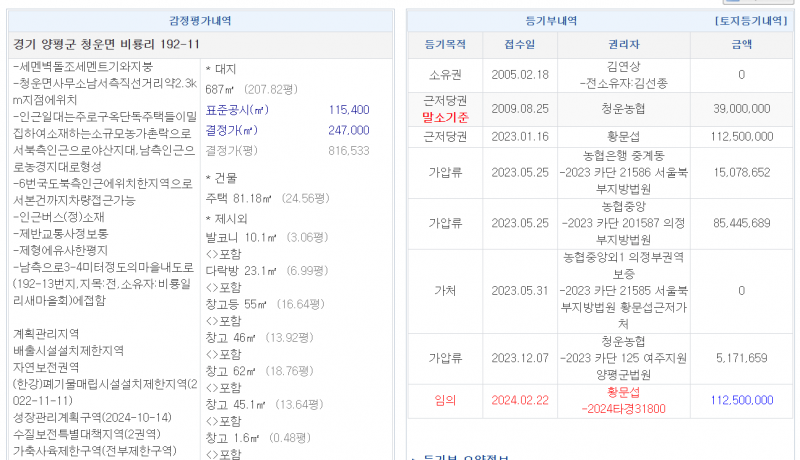The height and width of the screenshot is (460, 800).
Task: Click the 가처 row dated 2023.05.31
Action: coord(445,291)
